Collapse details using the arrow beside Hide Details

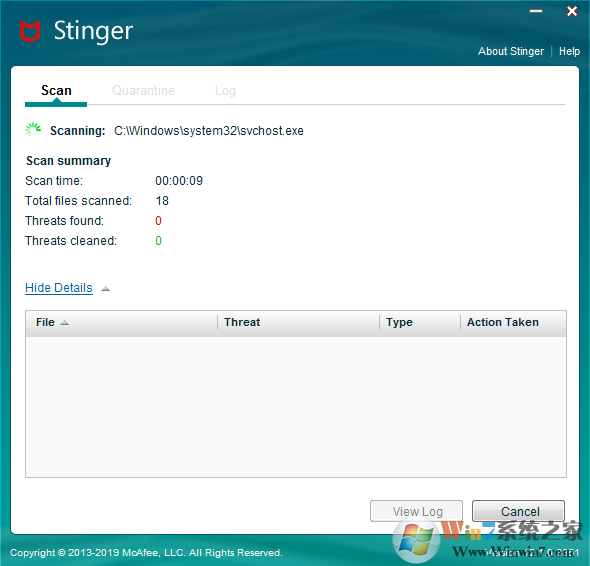click(x=105, y=289)
